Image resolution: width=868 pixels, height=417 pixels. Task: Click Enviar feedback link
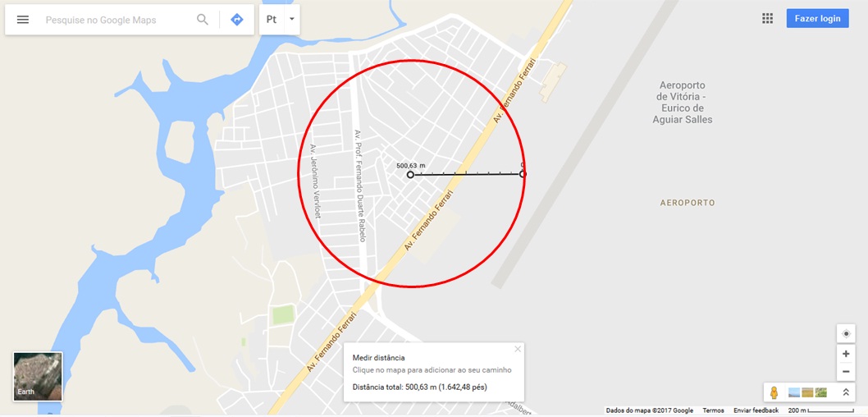tap(756, 410)
